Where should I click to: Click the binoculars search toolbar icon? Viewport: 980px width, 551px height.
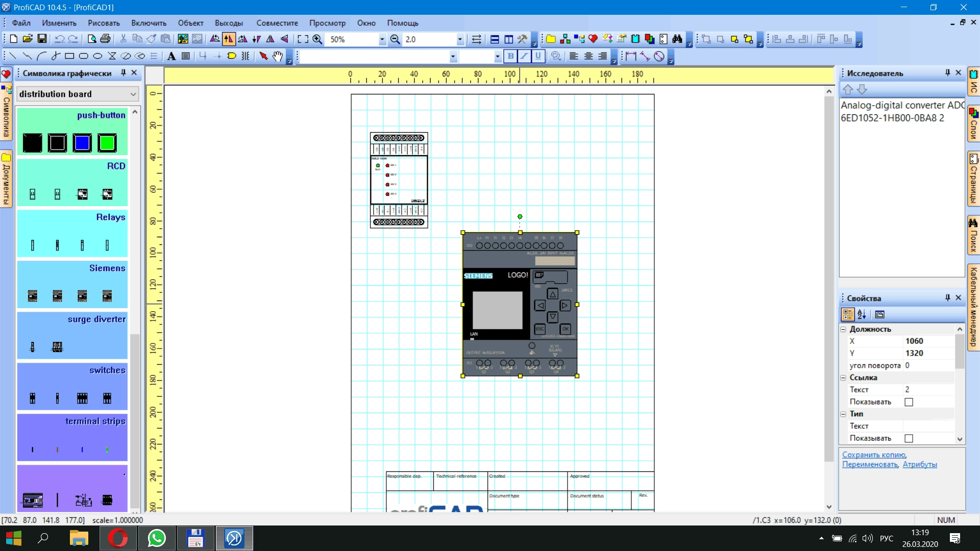(677, 39)
